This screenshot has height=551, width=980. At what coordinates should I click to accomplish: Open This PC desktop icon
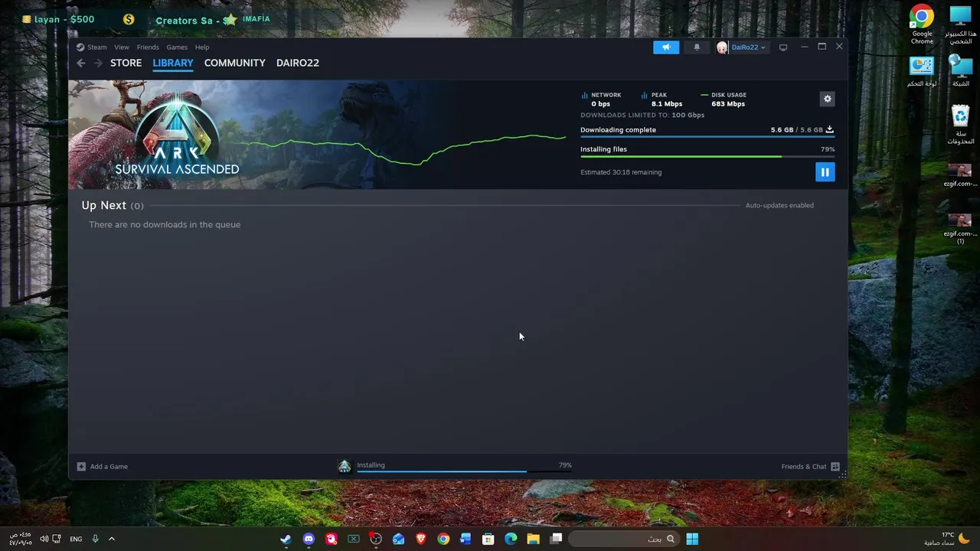pyautogui.click(x=960, y=25)
